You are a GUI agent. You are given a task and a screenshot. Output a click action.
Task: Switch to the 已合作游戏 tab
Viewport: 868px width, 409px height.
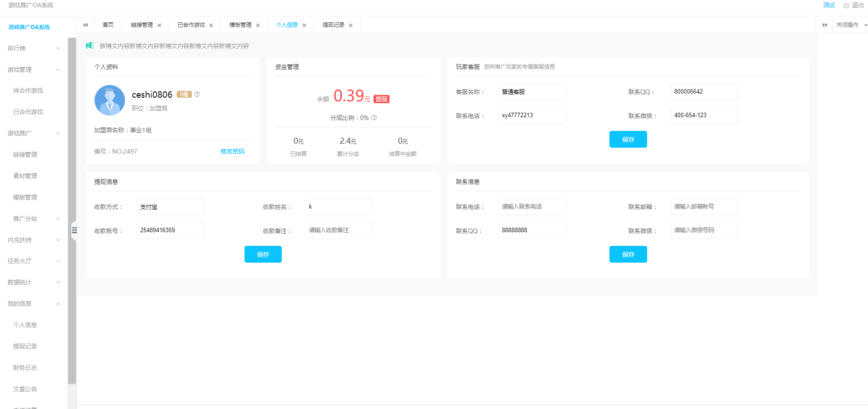[191, 25]
